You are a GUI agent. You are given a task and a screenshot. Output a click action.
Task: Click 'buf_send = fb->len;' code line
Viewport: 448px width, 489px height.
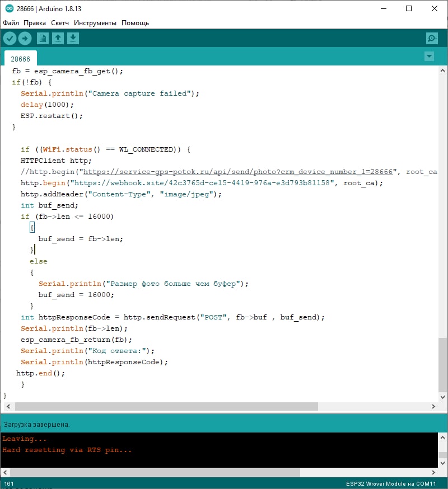81,239
